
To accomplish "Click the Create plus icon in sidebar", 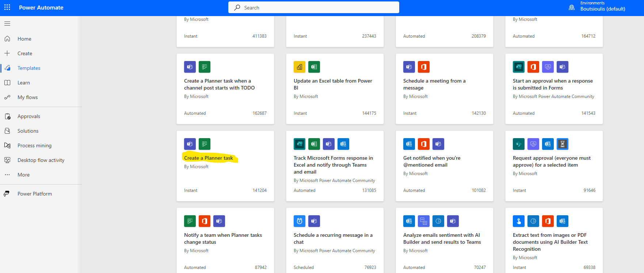I will (7, 53).
